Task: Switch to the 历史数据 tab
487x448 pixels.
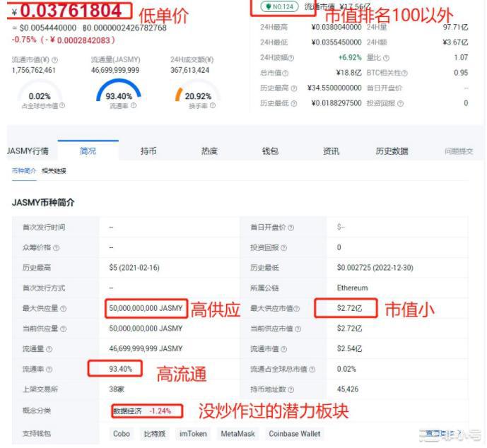Action: click(x=392, y=151)
